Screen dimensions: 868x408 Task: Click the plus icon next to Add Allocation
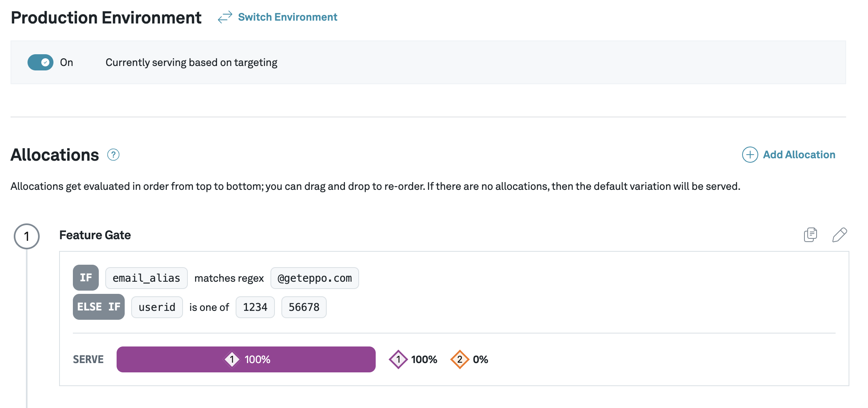point(750,155)
